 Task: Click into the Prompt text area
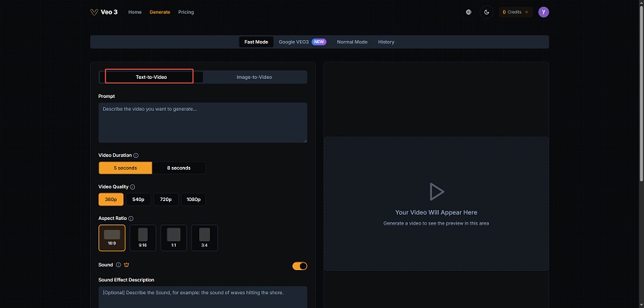[x=202, y=122]
